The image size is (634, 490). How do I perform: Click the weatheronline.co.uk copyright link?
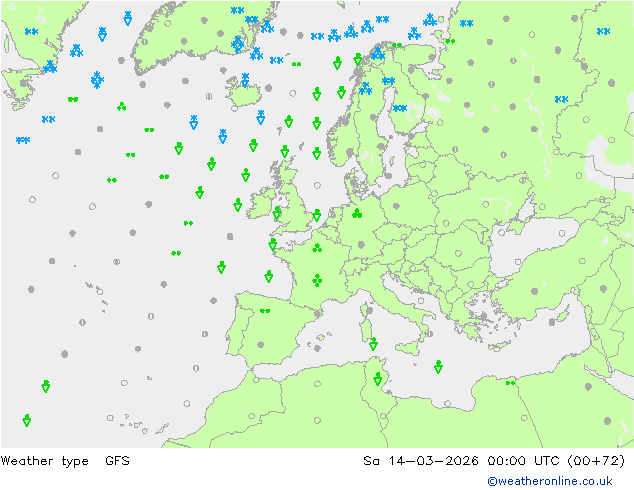pyautogui.click(x=549, y=481)
